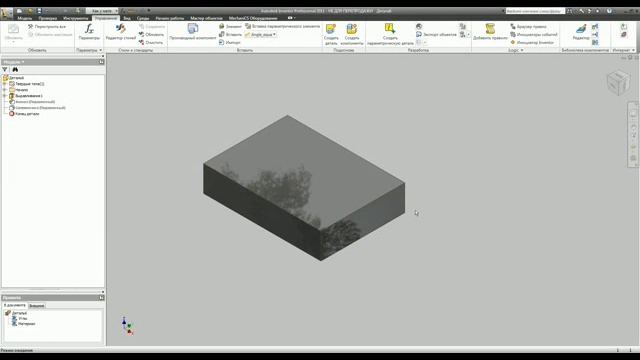Expand the Начало folder node
Viewport: 640px width, 360px height.
coord(5,90)
